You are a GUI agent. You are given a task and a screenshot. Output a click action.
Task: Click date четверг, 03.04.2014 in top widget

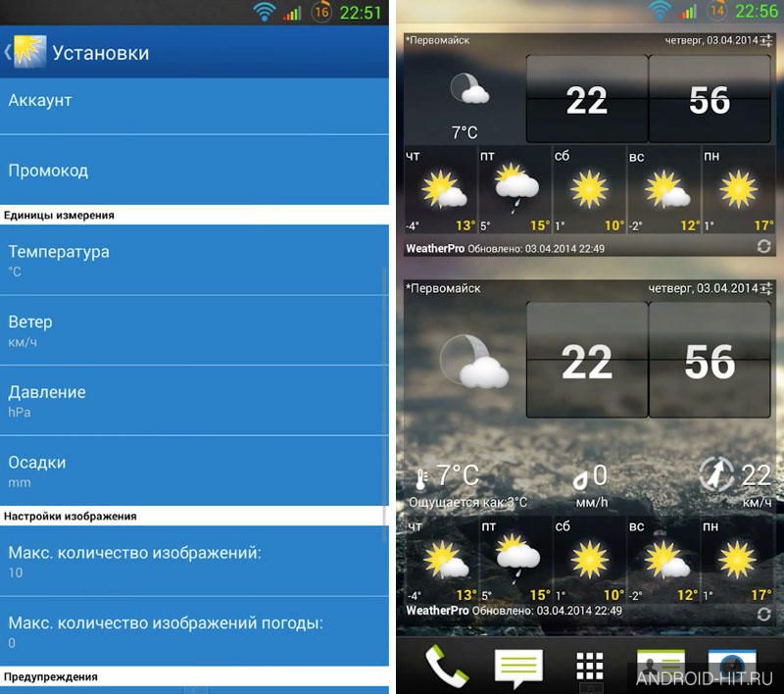710,40
